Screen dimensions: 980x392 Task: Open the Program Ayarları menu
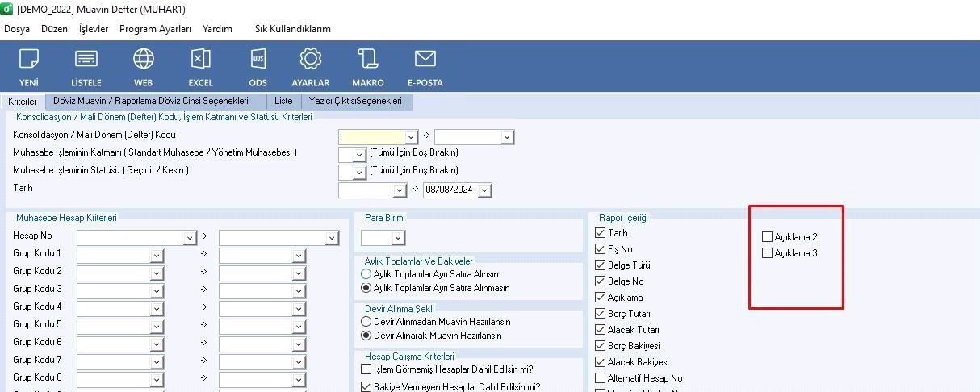click(155, 29)
